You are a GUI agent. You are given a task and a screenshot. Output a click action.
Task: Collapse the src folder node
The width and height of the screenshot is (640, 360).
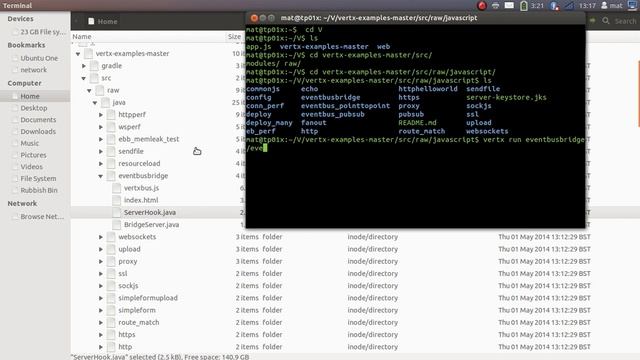click(x=84, y=78)
